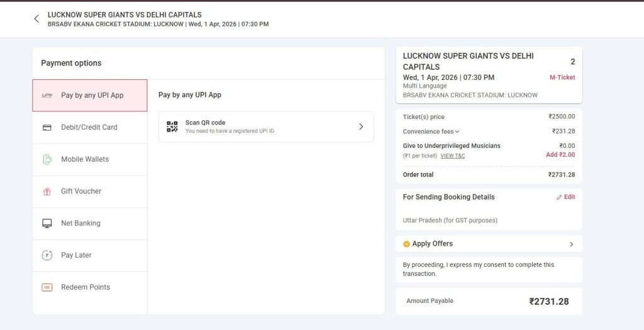644x330 pixels.
Task: Open Scan QR code chevron arrow
Action: pyautogui.click(x=361, y=127)
